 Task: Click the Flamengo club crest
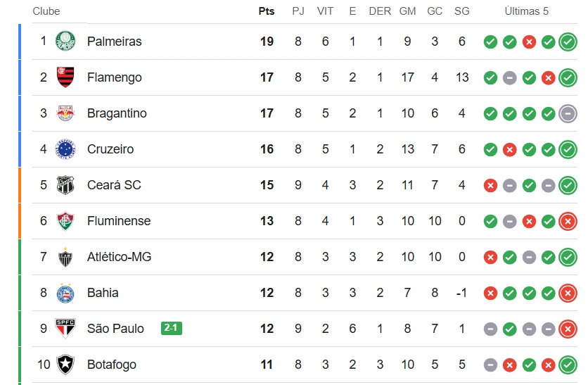pyautogui.click(x=65, y=77)
